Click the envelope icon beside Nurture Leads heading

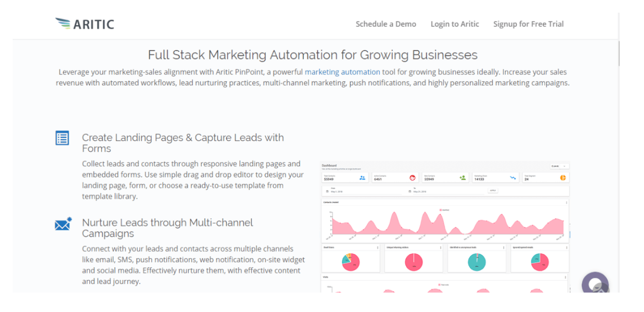[62, 224]
